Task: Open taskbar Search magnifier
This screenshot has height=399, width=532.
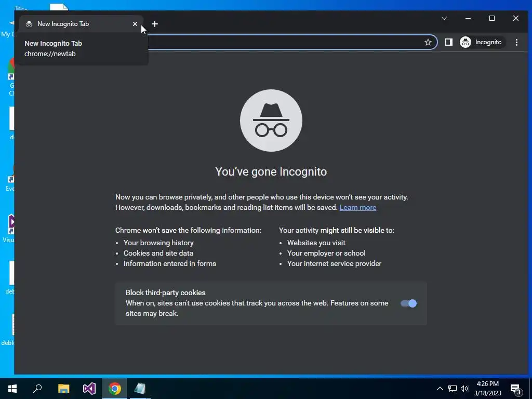Action: point(37,389)
